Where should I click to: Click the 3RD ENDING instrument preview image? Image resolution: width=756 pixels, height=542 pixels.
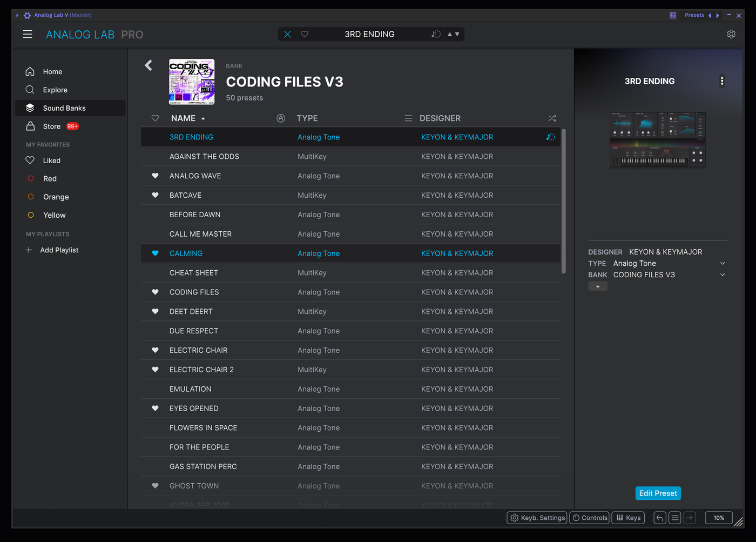click(x=657, y=139)
